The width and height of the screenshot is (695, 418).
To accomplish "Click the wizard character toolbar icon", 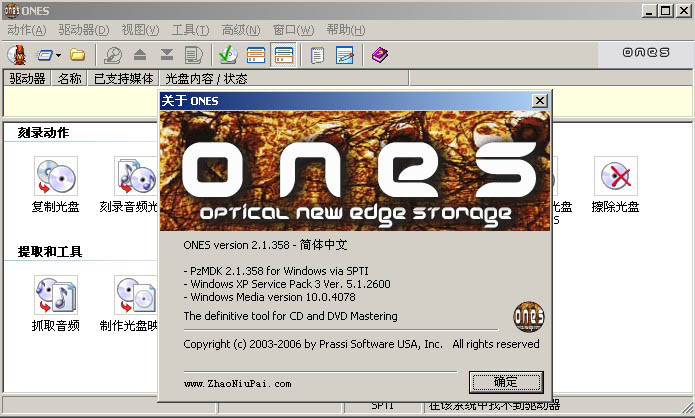I will tap(17, 55).
